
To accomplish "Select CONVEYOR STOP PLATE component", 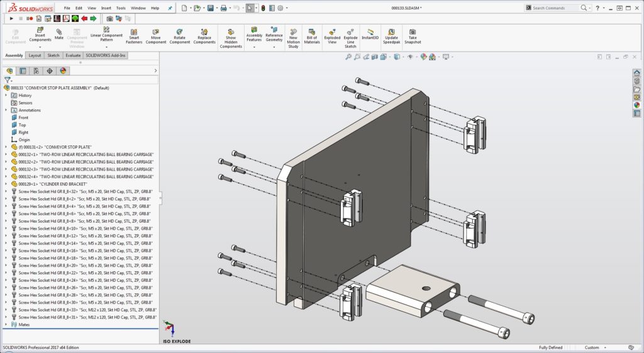I will point(52,147).
